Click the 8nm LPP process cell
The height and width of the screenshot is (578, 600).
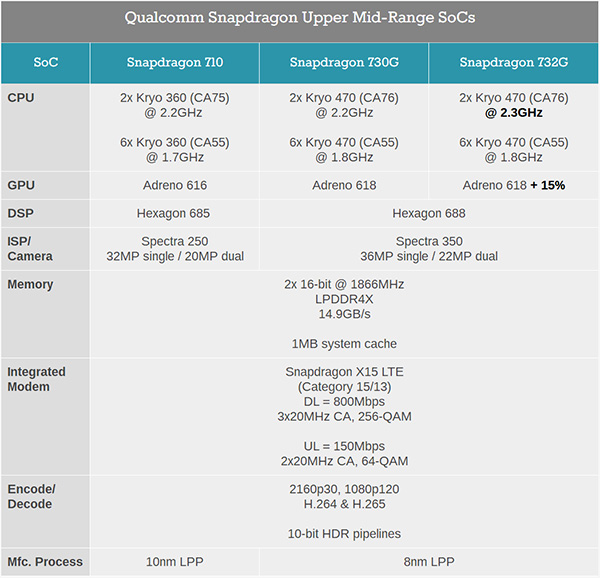pos(429,561)
